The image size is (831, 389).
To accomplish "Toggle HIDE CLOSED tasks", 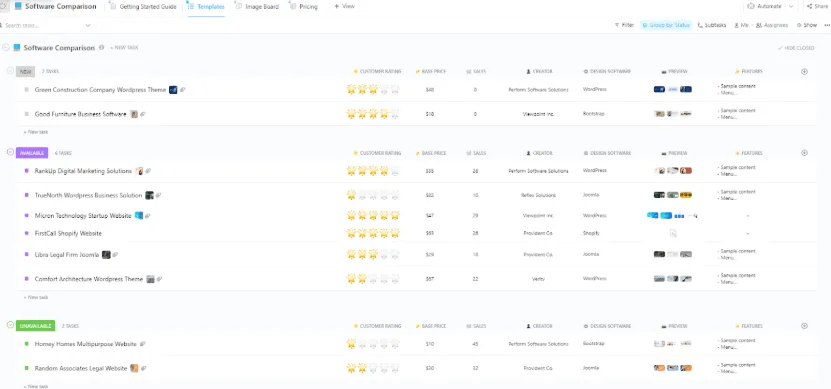I will (x=796, y=48).
